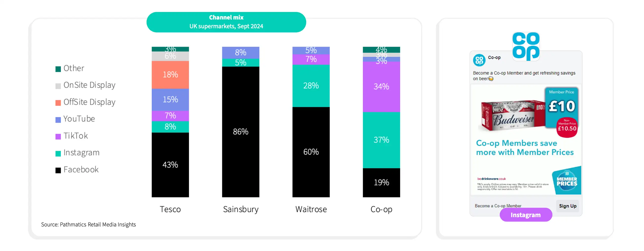This screenshot has height=251, width=644.
Task: Click the large Co-op logo
Action: tap(526, 46)
